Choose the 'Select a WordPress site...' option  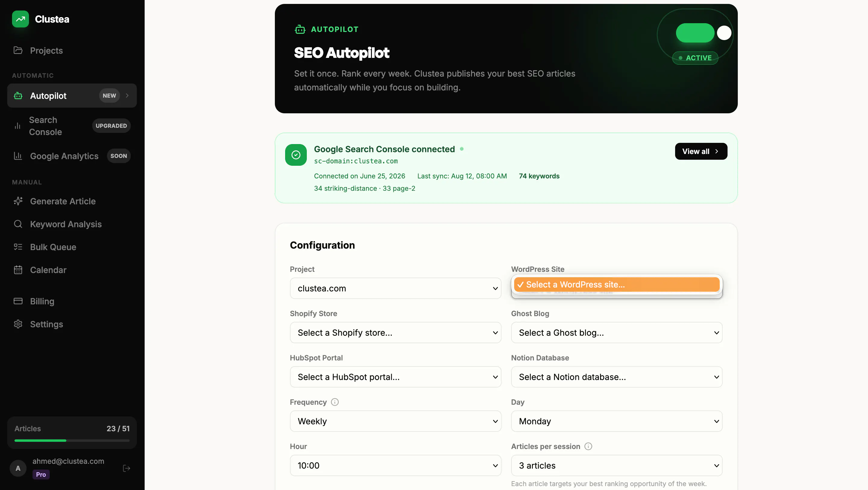pyautogui.click(x=617, y=285)
